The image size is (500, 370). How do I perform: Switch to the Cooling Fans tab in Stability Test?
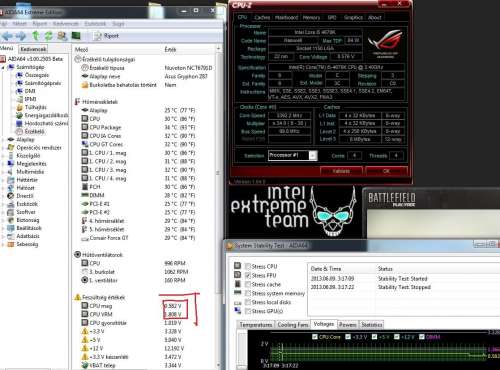[293, 325]
